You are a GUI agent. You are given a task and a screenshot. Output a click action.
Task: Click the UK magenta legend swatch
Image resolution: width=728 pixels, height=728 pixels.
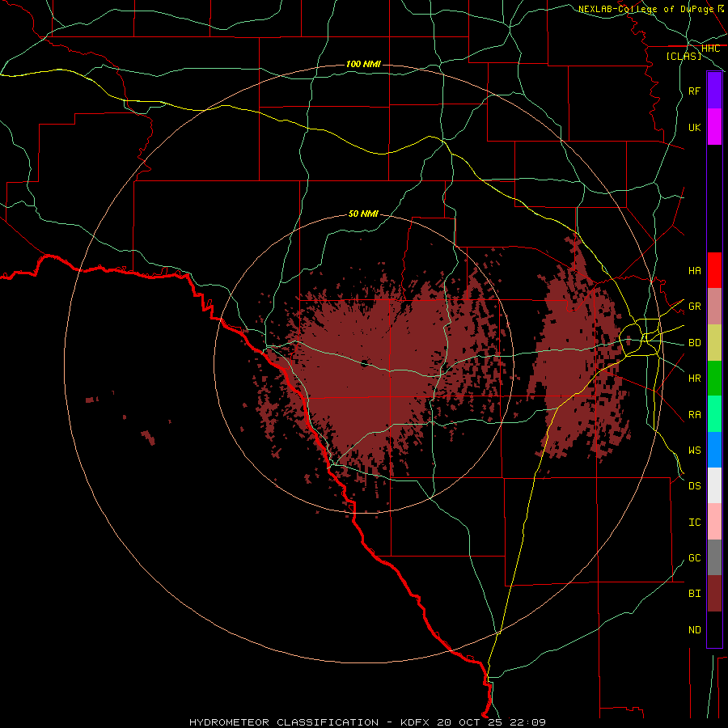[714, 127]
